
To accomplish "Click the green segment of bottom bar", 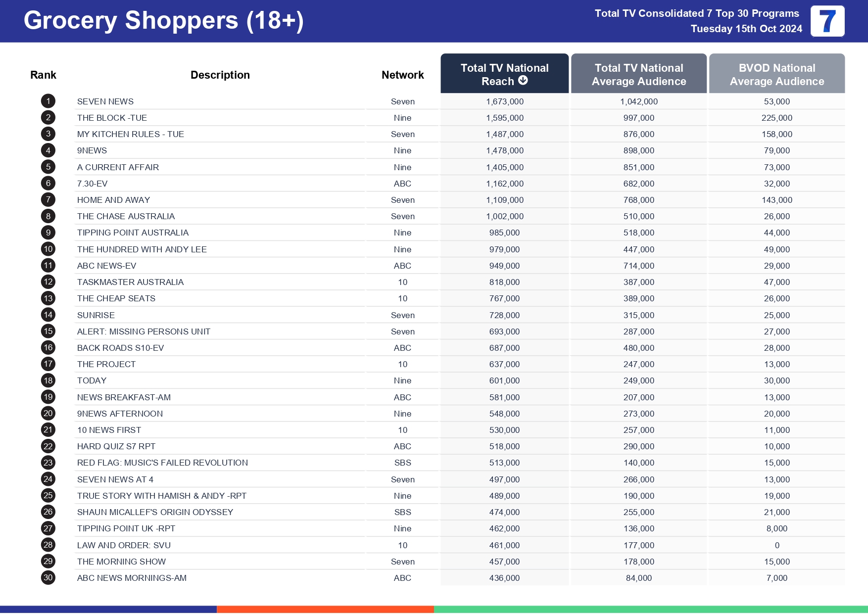I will click(x=650, y=610).
